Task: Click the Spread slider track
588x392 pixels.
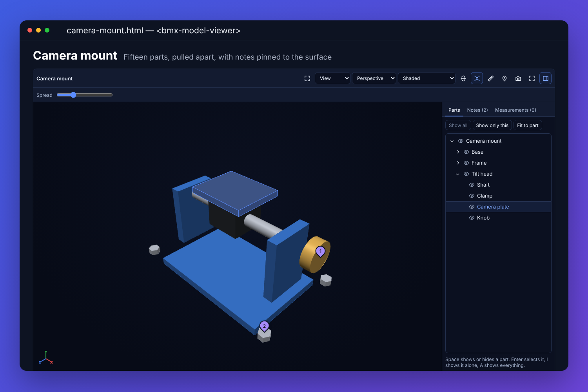Action: click(85, 95)
